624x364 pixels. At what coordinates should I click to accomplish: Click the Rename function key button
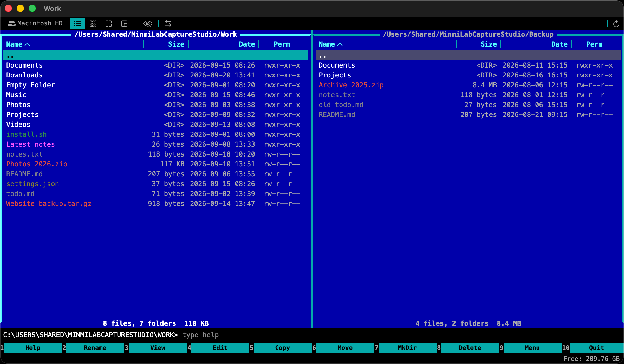95,348
